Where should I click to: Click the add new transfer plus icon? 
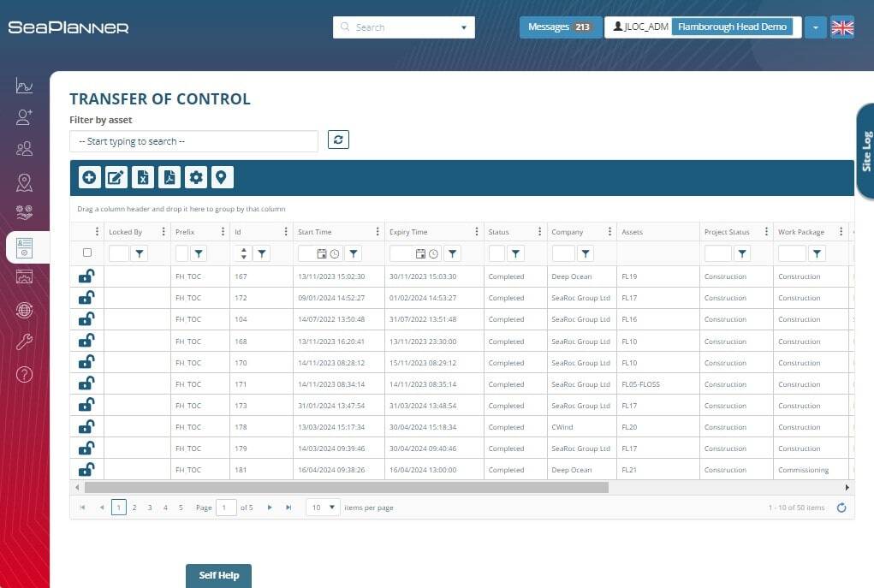[89, 178]
